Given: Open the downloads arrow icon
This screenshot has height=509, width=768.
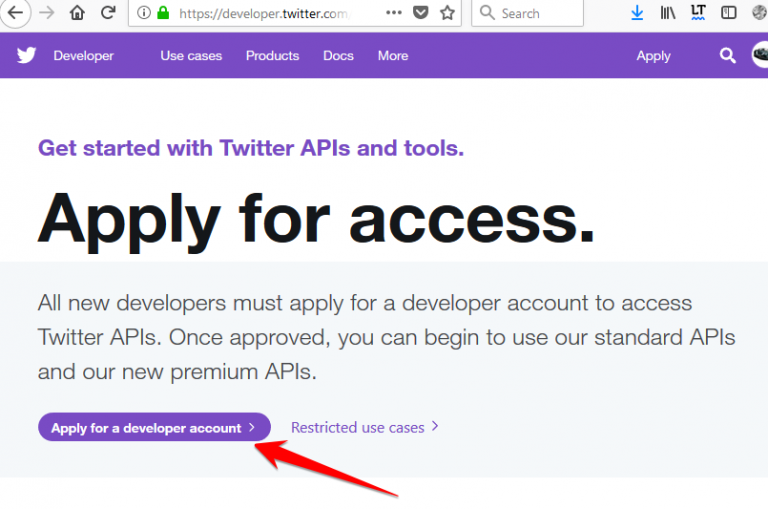Looking at the screenshot, I should point(637,13).
